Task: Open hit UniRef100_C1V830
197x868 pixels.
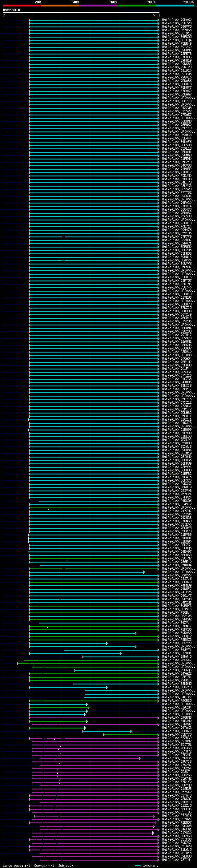Action: tap(177, 833)
